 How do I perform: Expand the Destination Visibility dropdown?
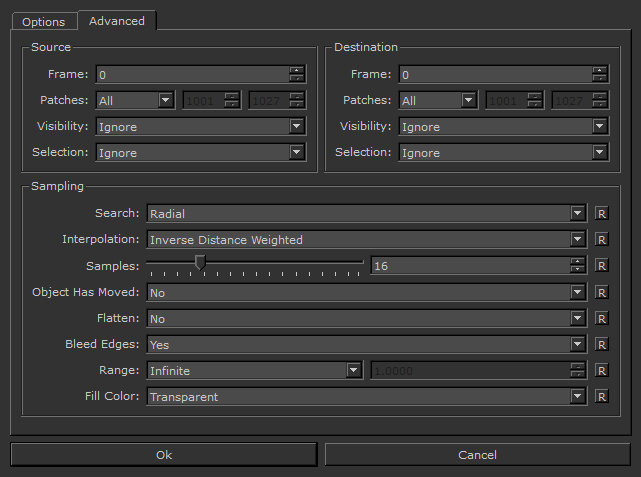(503, 127)
